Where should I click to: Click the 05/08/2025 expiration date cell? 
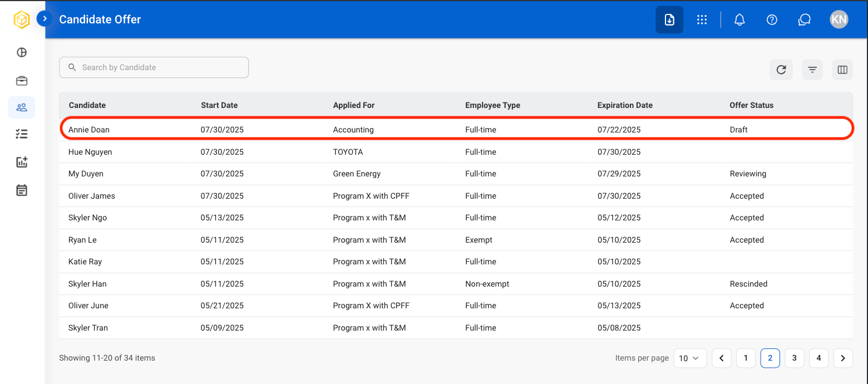pos(619,328)
